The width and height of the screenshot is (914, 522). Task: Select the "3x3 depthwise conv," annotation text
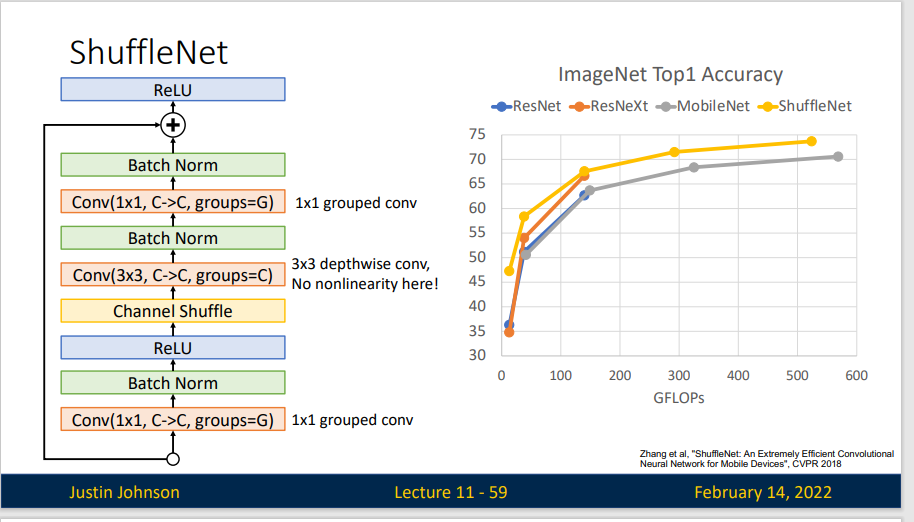[361, 264]
